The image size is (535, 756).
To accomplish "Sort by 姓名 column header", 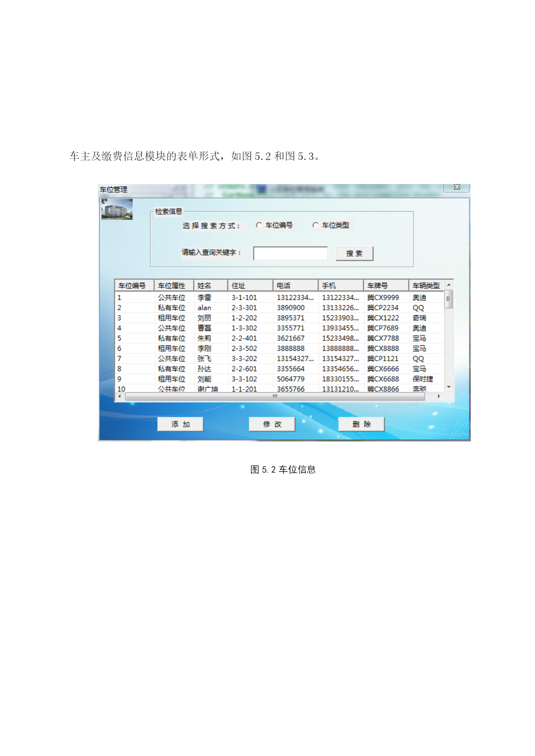I will coord(211,285).
